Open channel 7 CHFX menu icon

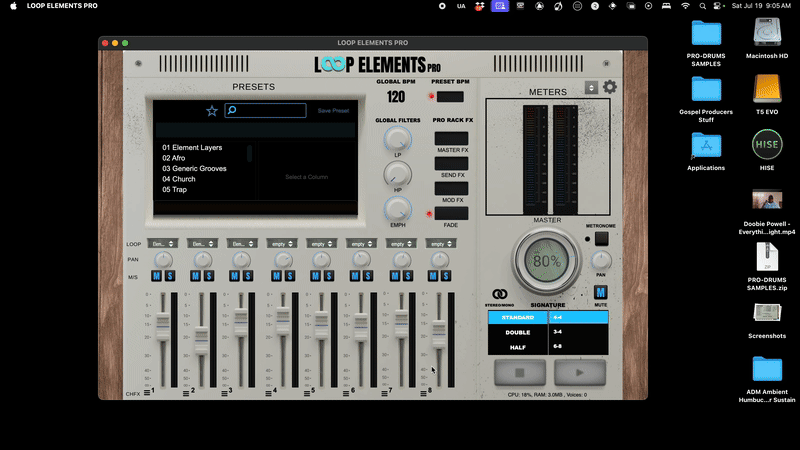click(385, 393)
